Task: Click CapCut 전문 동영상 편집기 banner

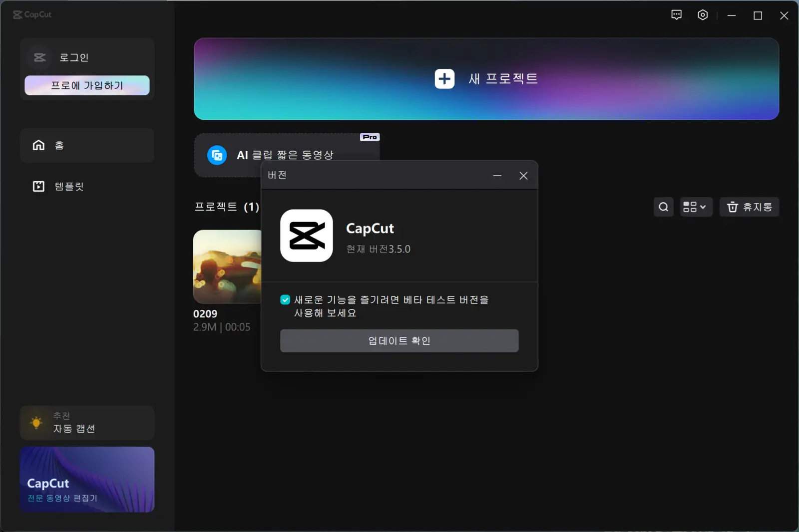Action: (87, 479)
